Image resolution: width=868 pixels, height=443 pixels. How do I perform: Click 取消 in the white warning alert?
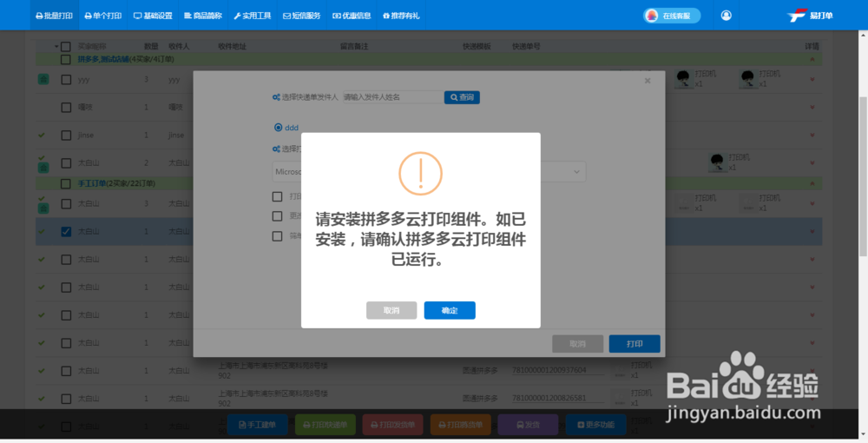[391, 311]
